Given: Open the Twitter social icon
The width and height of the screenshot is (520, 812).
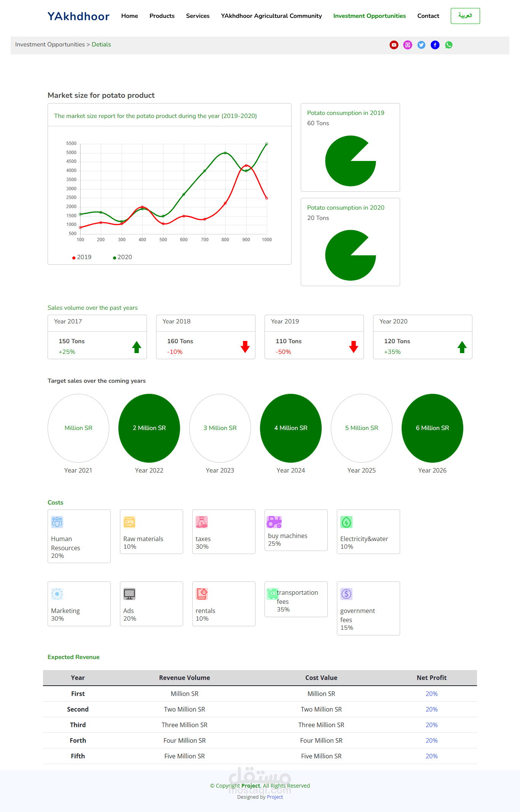Looking at the screenshot, I should 421,45.
